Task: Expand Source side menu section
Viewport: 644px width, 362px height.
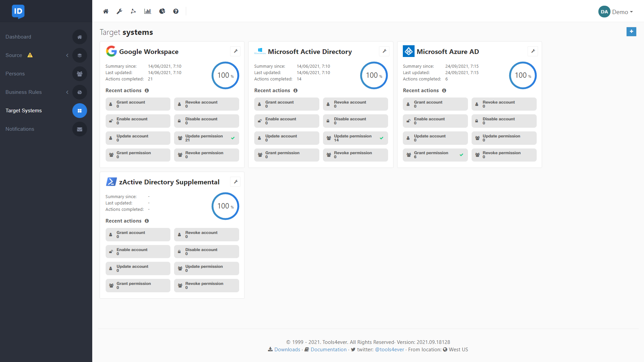Action: click(x=67, y=55)
